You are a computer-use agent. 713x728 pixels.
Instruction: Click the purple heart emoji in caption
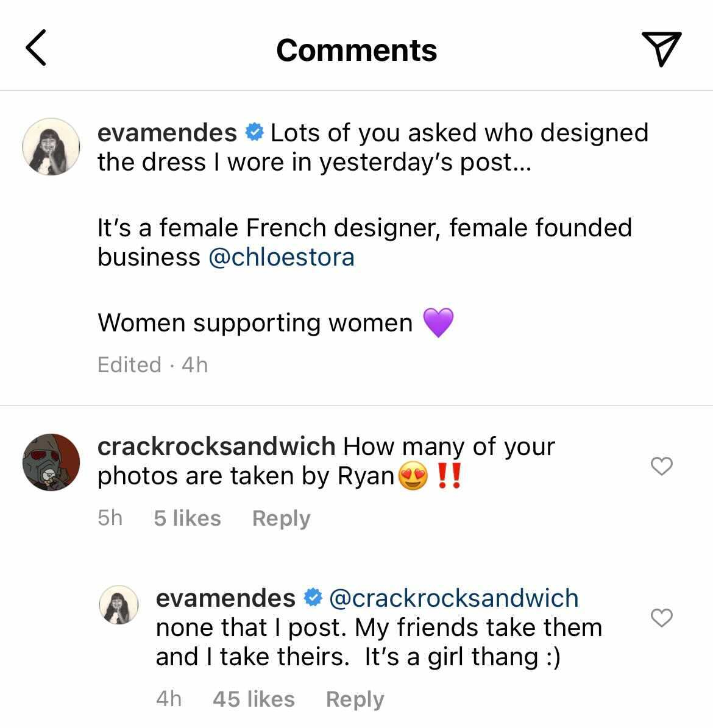pyautogui.click(x=441, y=322)
